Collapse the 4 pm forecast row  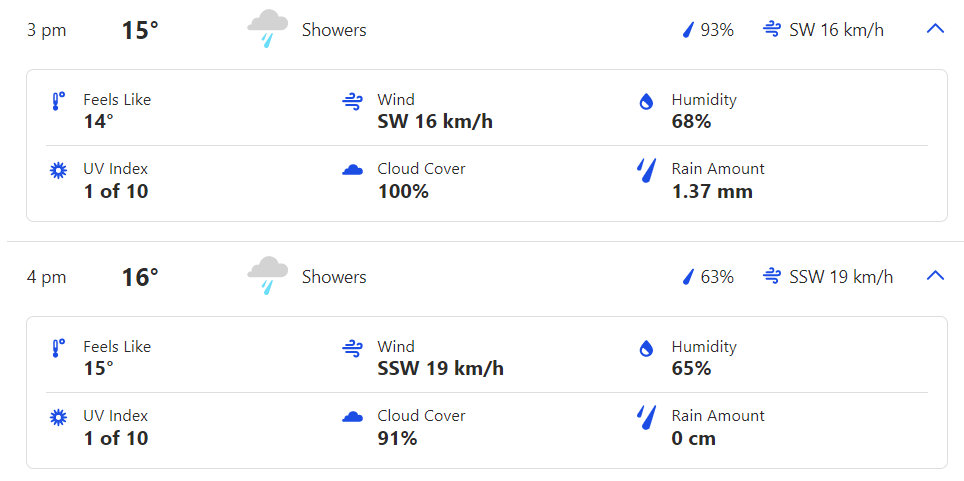pos(935,276)
